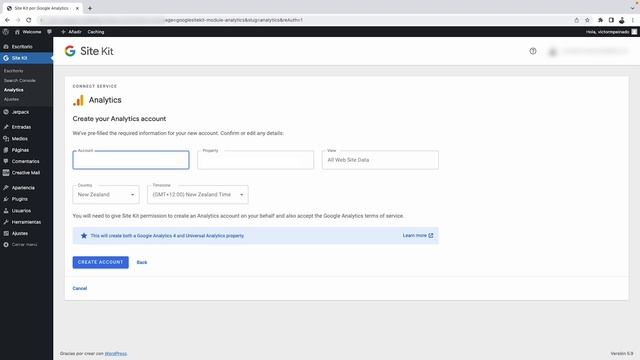
Task: Close the Site Kit browser tab
Action: click(x=77, y=8)
